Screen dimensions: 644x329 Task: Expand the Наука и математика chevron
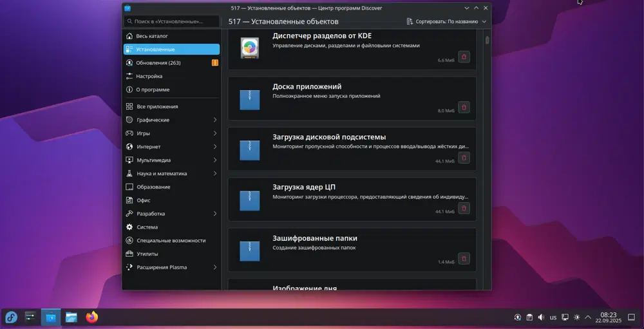pyautogui.click(x=215, y=174)
